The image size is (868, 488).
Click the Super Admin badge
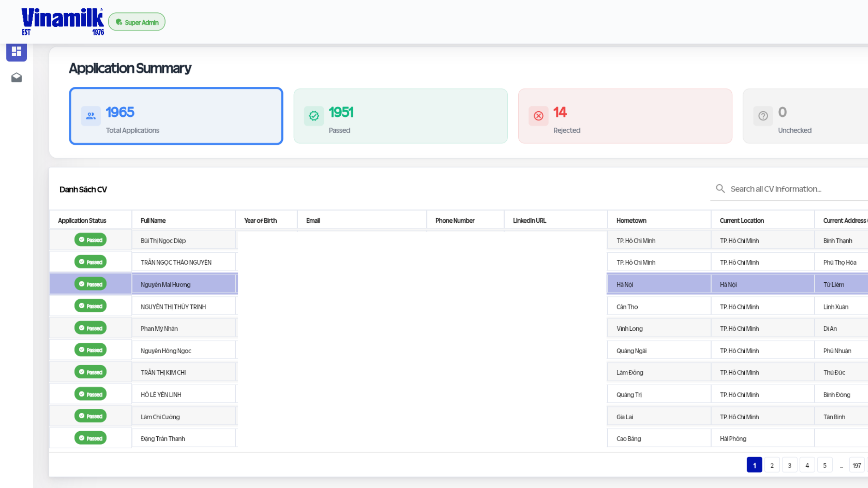point(137,22)
